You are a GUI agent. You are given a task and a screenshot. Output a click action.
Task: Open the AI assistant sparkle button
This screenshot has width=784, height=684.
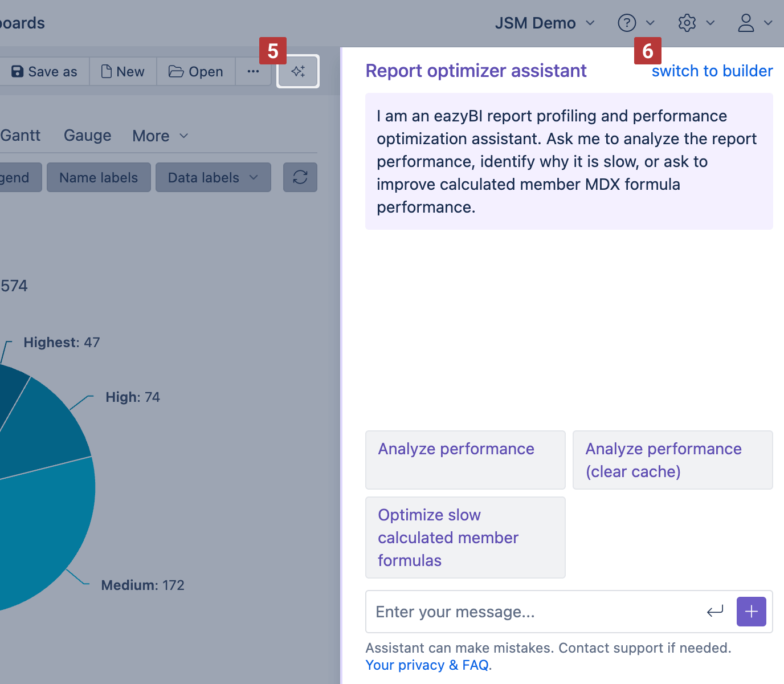point(298,71)
